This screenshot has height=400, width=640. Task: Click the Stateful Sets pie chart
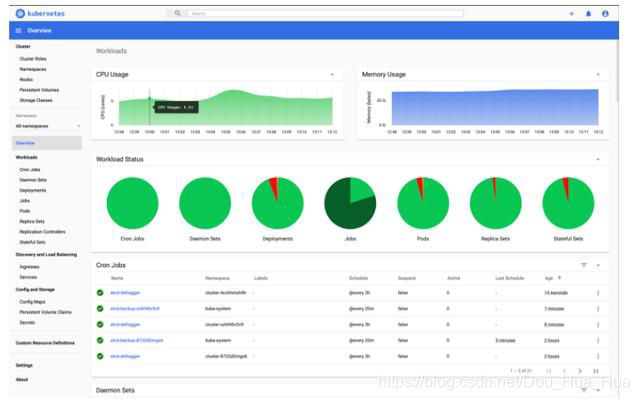tap(568, 203)
